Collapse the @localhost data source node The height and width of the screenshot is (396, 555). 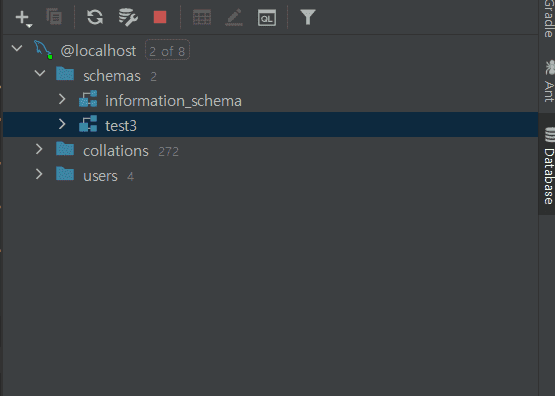[17, 48]
